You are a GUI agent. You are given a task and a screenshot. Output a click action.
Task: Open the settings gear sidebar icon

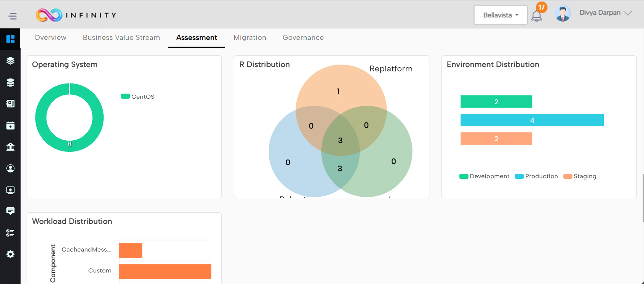pyautogui.click(x=10, y=254)
